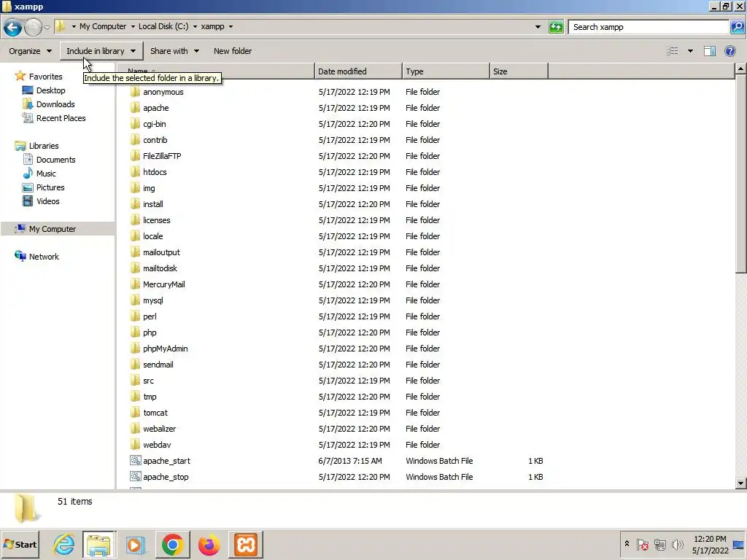Click the volume speaker tray icon
The image size is (747, 560).
point(677,544)
